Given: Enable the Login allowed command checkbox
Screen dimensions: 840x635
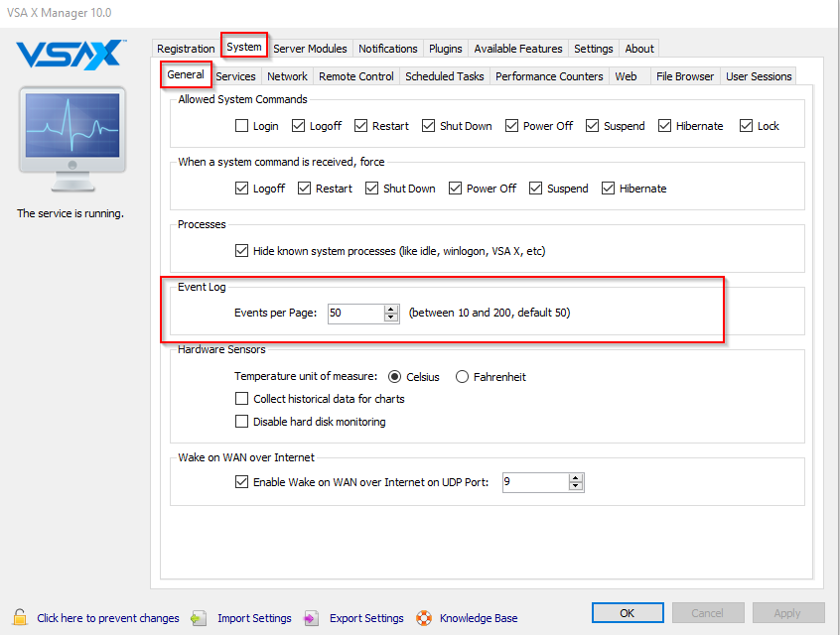Looking at the screenshot, I should click(x=241, y=126).
